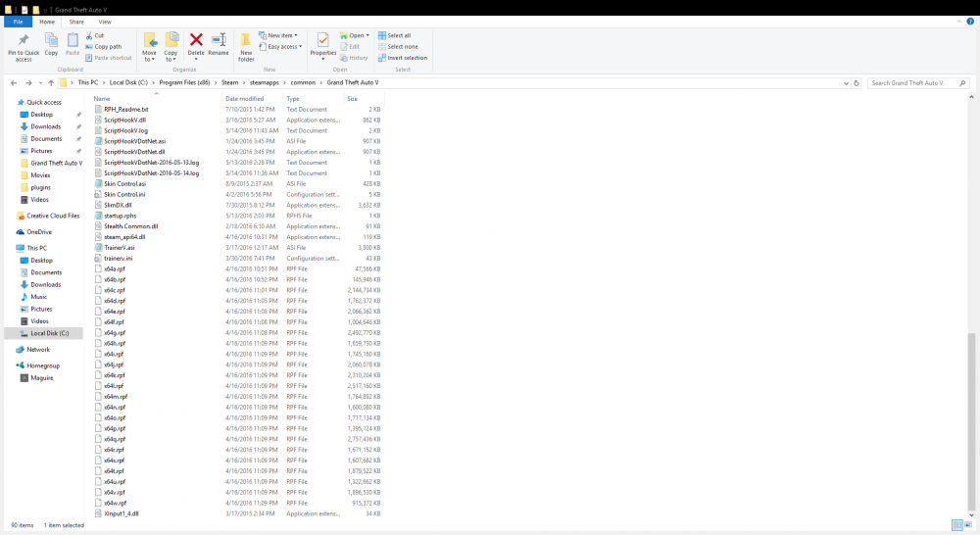This screenshot has width=980, height=535.
Task: Click Program Files (x86) in address path
Action: coord(184,82)
